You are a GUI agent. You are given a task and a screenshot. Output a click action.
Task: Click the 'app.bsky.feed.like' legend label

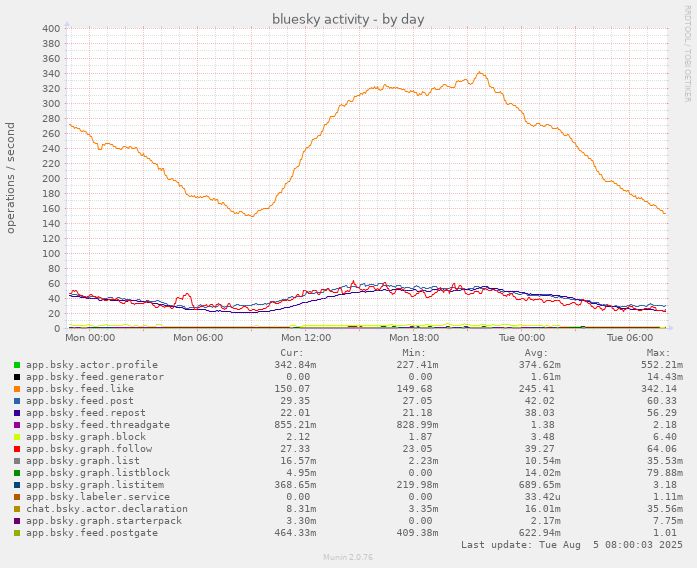click(80, 389)
